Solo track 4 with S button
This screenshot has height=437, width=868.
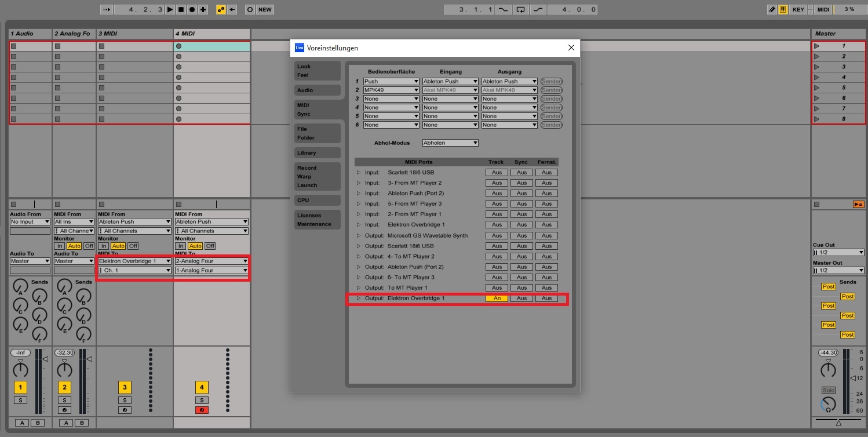[x=202, y=400]
